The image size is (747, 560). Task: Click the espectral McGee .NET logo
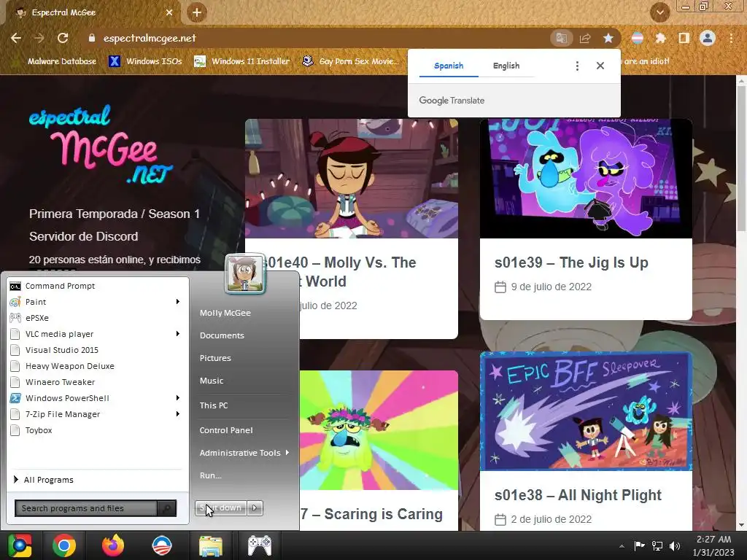[x=101, y=144]
